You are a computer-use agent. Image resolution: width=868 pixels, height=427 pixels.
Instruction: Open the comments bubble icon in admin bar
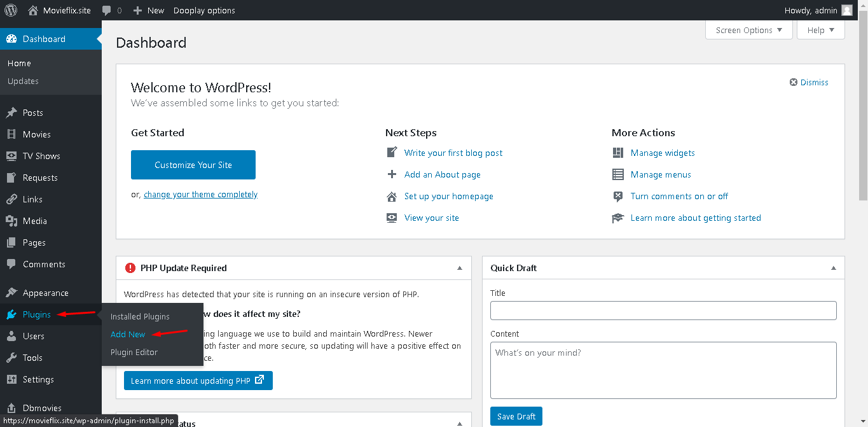coord(107,10)
